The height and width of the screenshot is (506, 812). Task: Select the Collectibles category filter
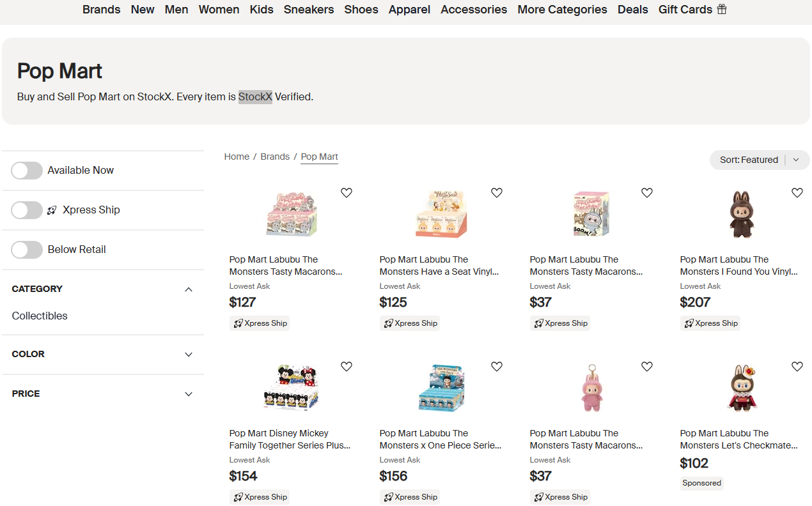40,316
